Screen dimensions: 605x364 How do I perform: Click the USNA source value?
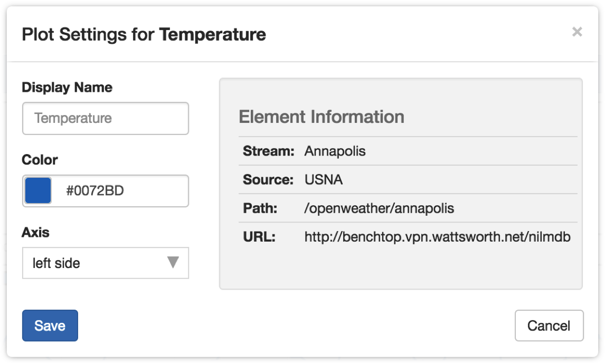(x=323, y=180)
